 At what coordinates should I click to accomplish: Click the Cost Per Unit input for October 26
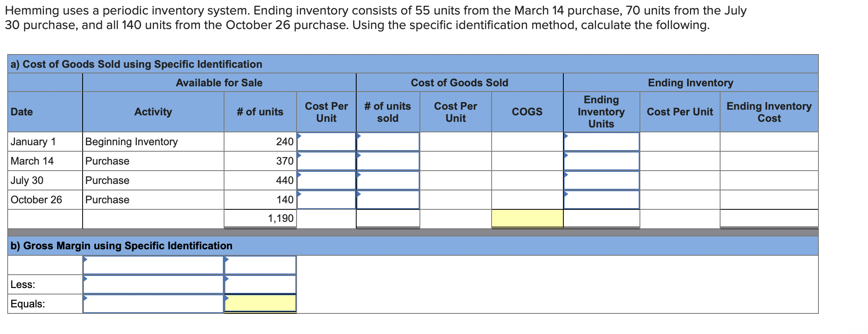click(x=326, y=200)
